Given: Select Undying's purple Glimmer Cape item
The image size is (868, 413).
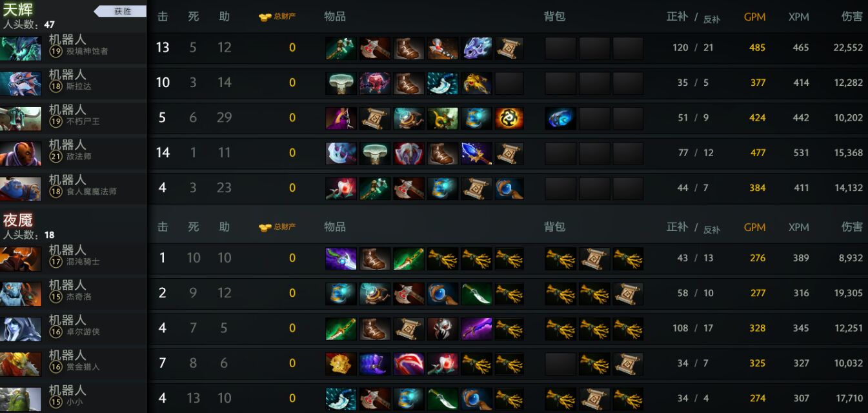Looking at the screenshot, I should (x=341, y=118).
